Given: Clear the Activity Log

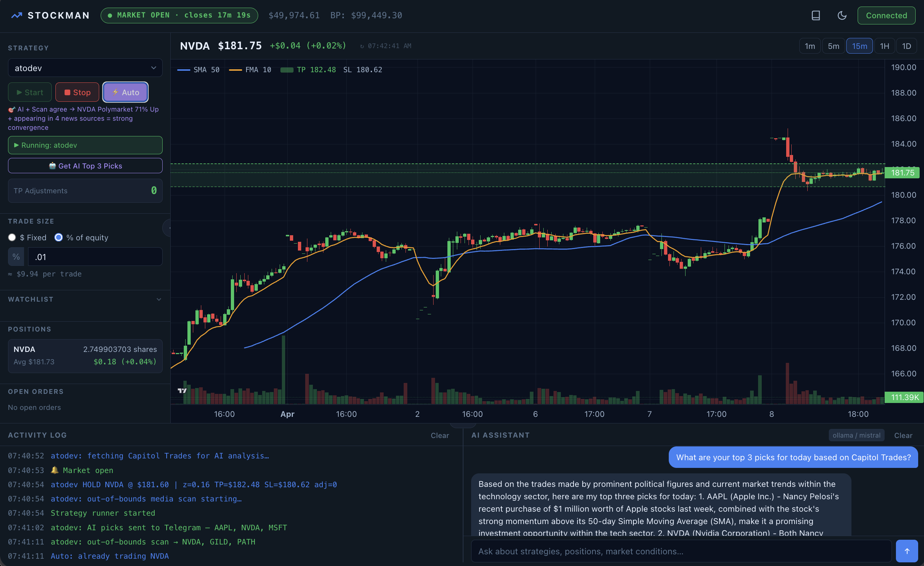Looking at the screenshot, I should (x=439, y=435).
